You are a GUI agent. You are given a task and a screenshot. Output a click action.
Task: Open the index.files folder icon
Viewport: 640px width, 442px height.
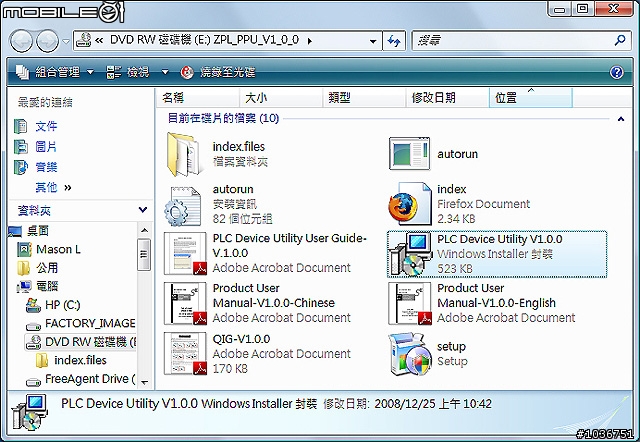pyautogui.click(x=184, y=154)
